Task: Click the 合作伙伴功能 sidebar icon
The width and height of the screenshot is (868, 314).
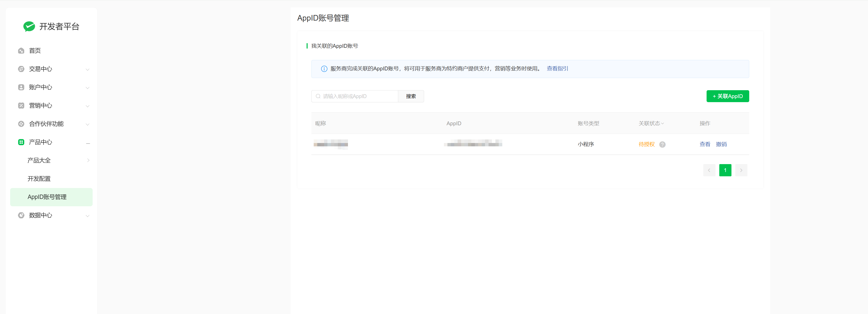Action: click(21, 124)
